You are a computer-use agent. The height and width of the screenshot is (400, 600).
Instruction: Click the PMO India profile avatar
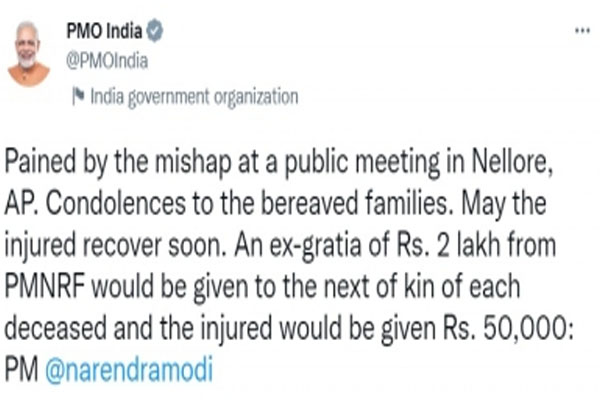coord(28,53)
